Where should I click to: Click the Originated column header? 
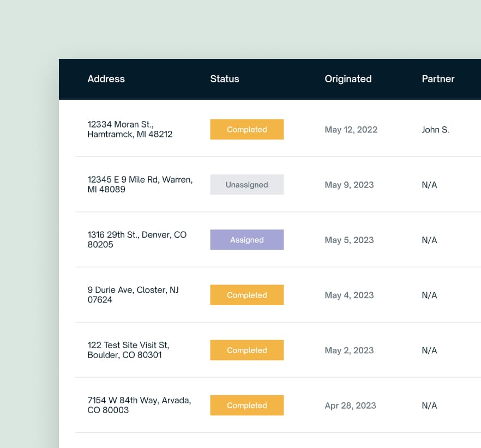tap(348, 79)
